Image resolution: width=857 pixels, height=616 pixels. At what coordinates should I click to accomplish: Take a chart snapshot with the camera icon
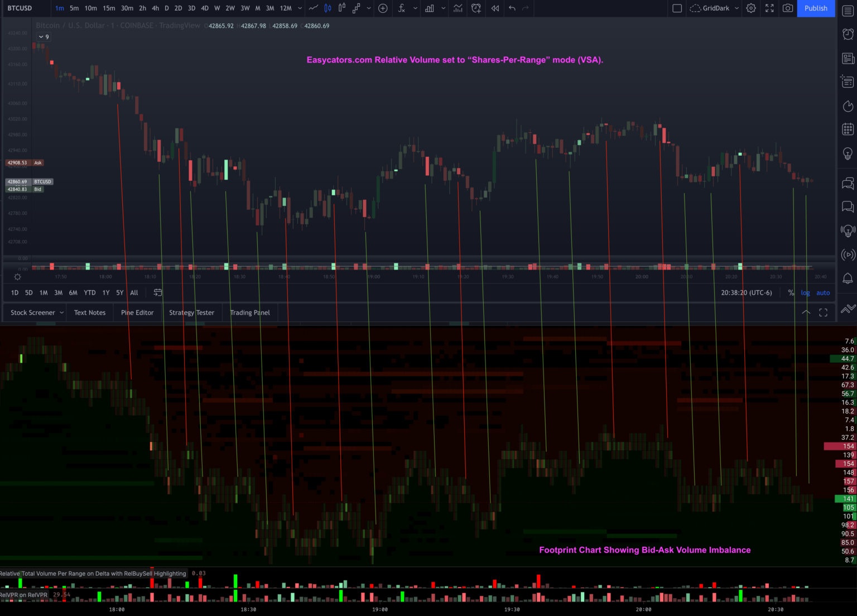coord(787,8)
